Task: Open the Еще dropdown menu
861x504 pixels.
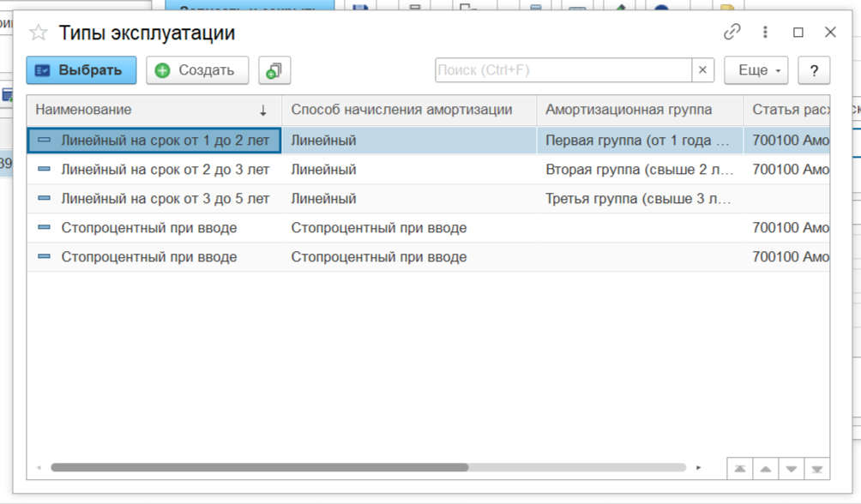Action: tap(756, 70)
